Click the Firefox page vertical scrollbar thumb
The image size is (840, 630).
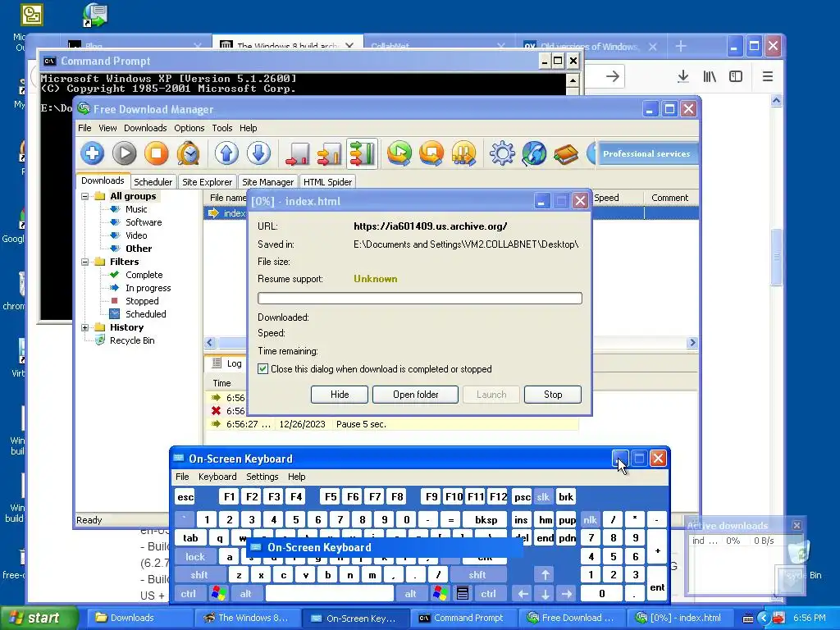pyautogui.click(x=776, y=257)
